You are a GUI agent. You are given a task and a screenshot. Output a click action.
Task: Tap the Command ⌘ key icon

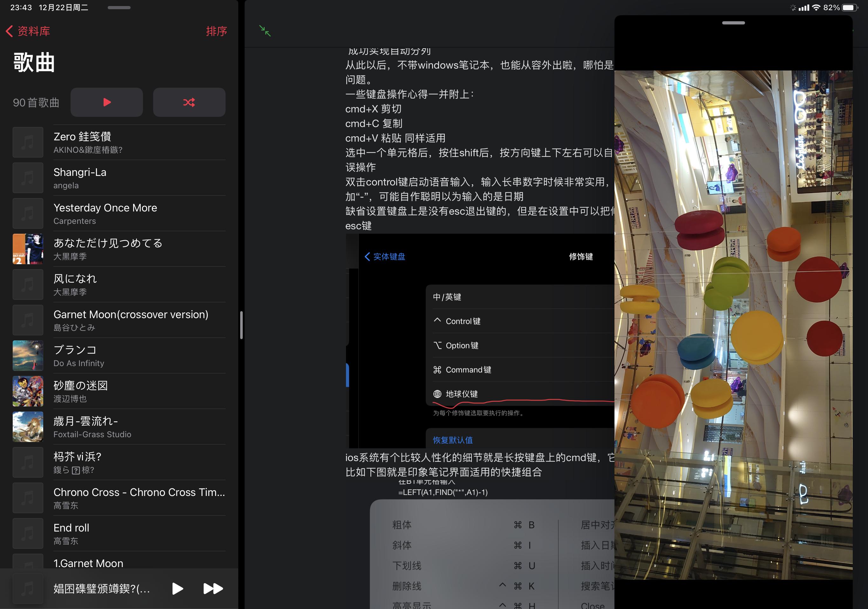[x=437, y=370]
